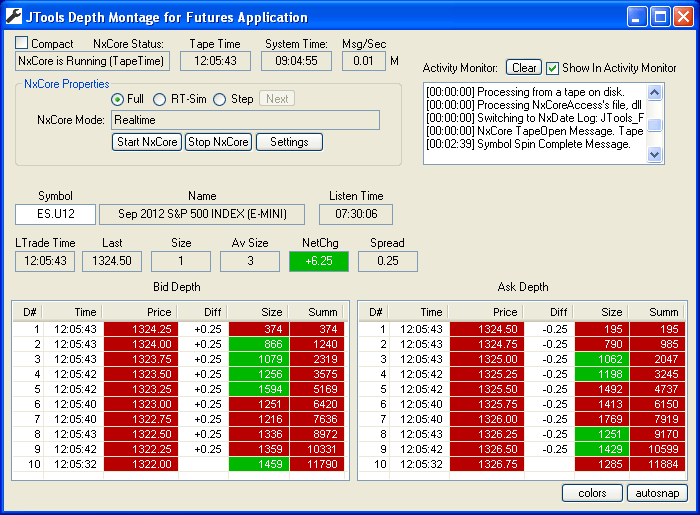Uncheck Show In Activity Monitor
The image size is (700, 515).
[x=553, y=68]
